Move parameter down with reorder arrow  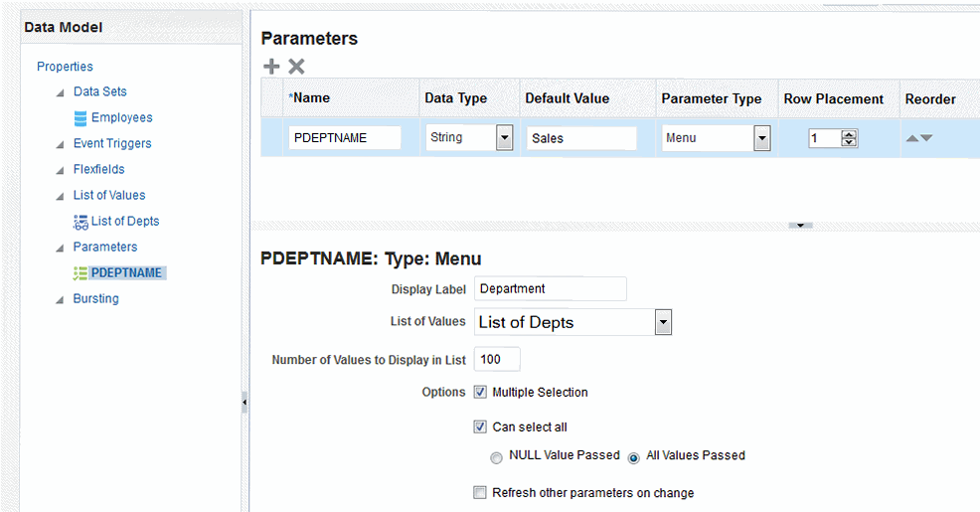(926, 138)
